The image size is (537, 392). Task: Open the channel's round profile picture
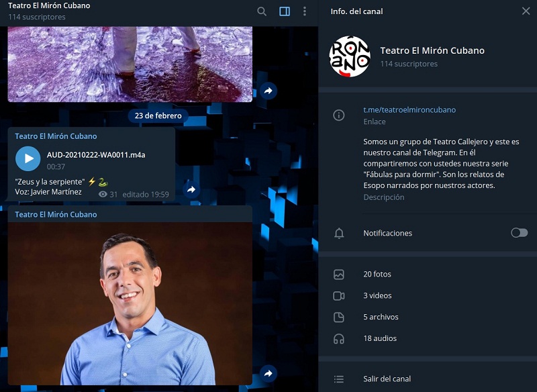click(350, 56)
